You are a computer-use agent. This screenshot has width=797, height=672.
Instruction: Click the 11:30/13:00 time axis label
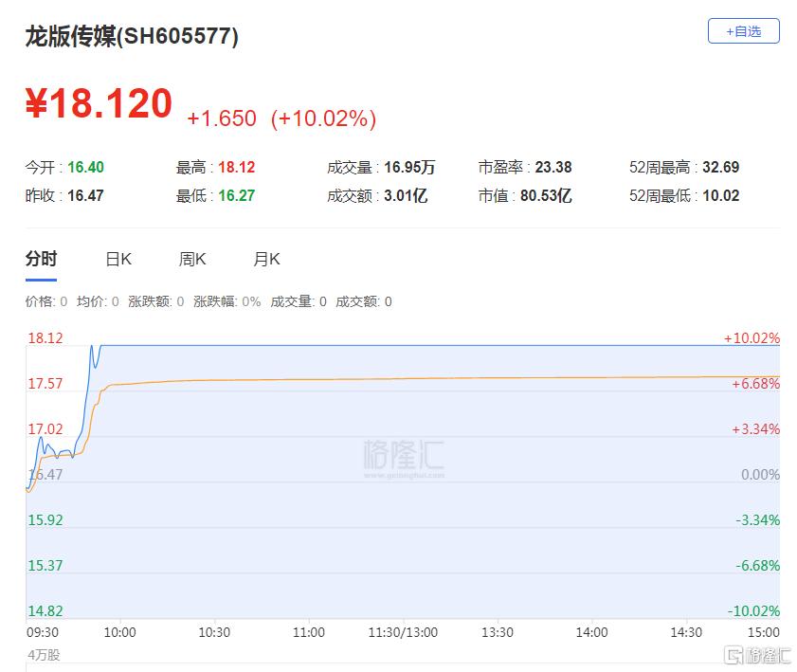click(403, 632)
